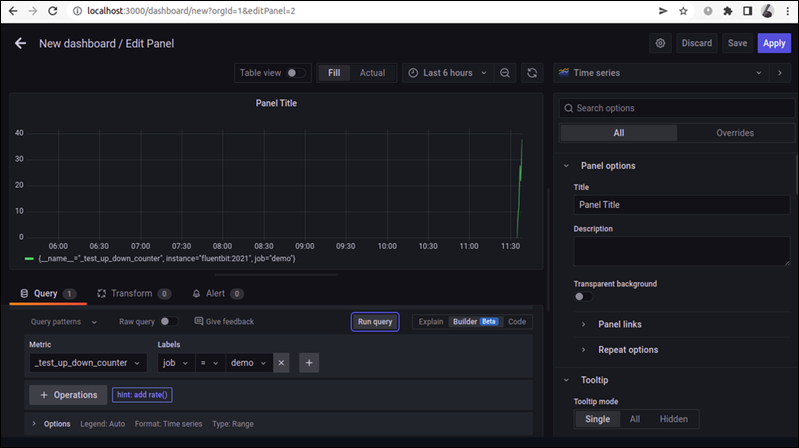Viewport: 799px width, 448px height.
Task: Click the send/share icon in address bar
Action: click(663, 11)
